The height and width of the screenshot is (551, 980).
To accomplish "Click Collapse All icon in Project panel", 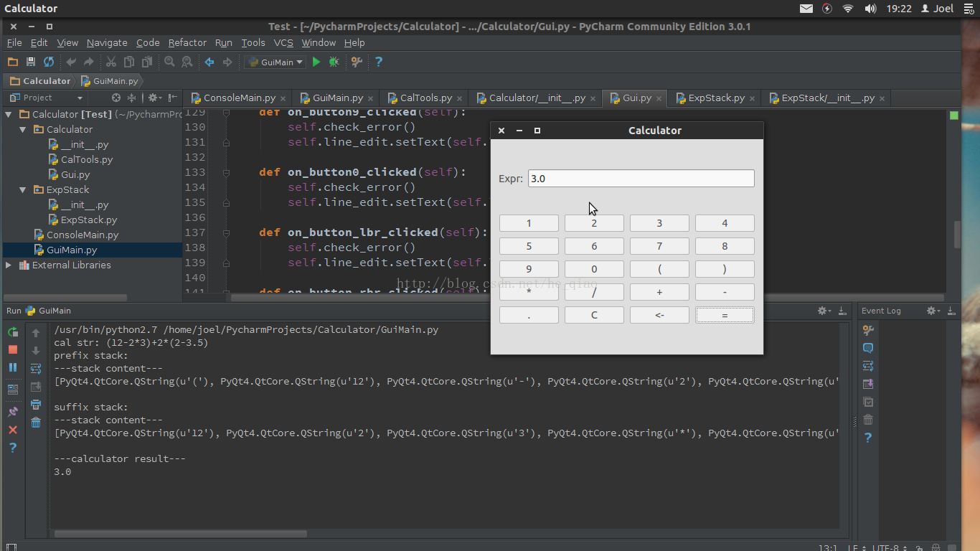I will tap(131, 98).
